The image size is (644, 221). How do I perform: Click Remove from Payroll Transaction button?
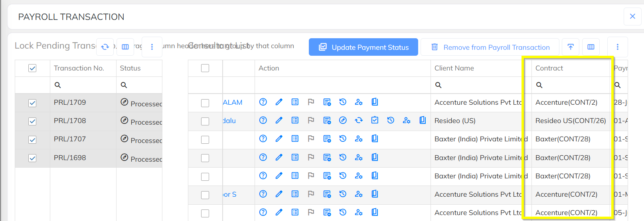click(490, 47)
